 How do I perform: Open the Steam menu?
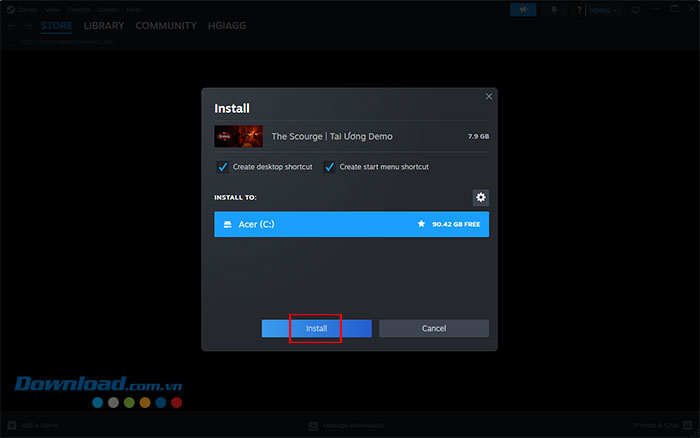pos(27,9)
